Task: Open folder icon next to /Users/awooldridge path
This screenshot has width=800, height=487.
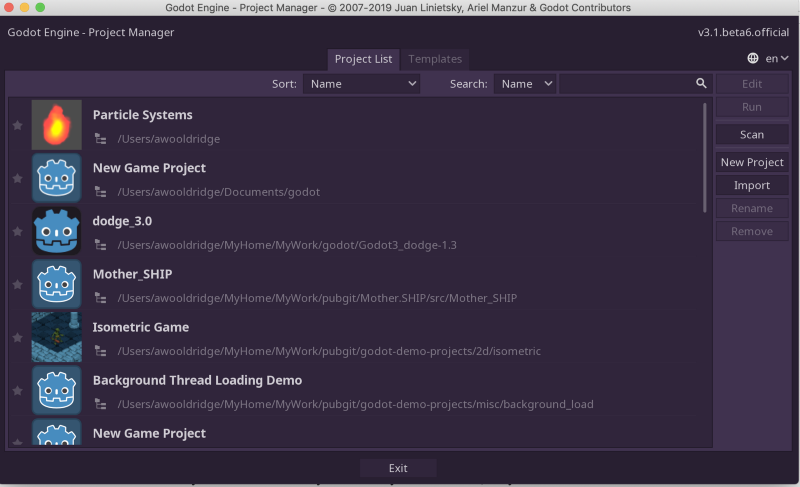Action: coord(101,139)
